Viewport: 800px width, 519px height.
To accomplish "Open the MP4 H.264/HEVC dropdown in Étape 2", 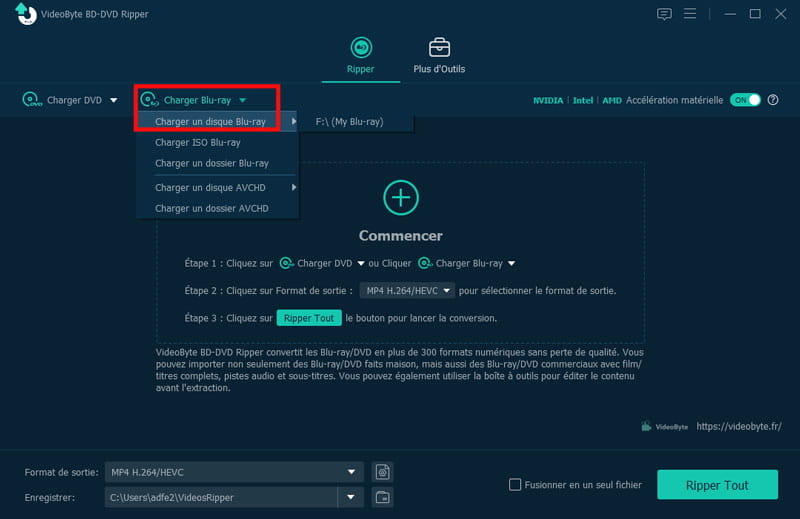I will [x=407, y=290].
